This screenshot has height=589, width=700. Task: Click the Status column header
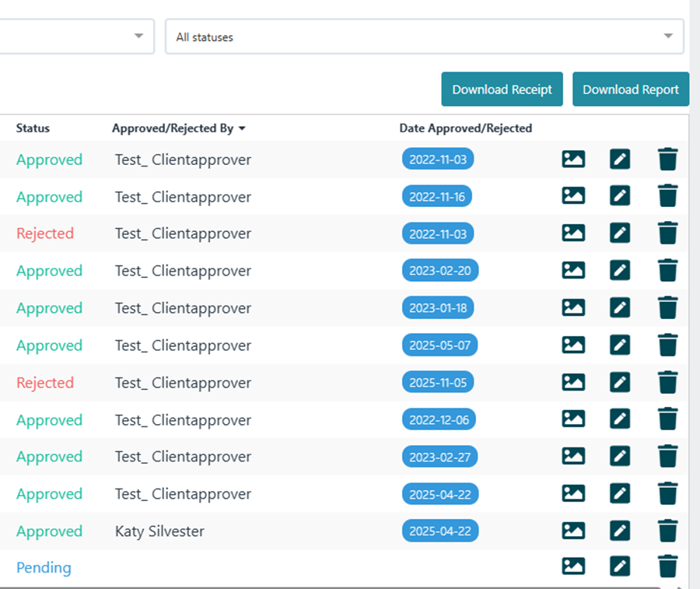(x=33, y=128)
